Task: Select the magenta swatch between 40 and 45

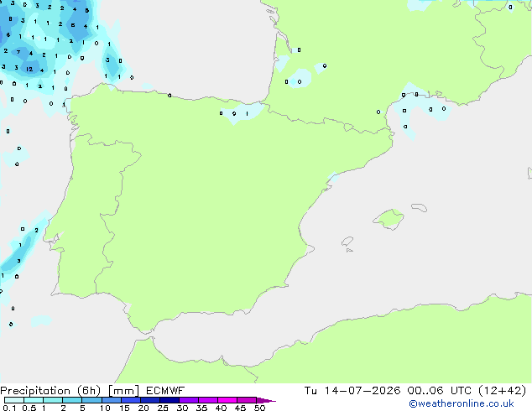Action: [227, 400]
